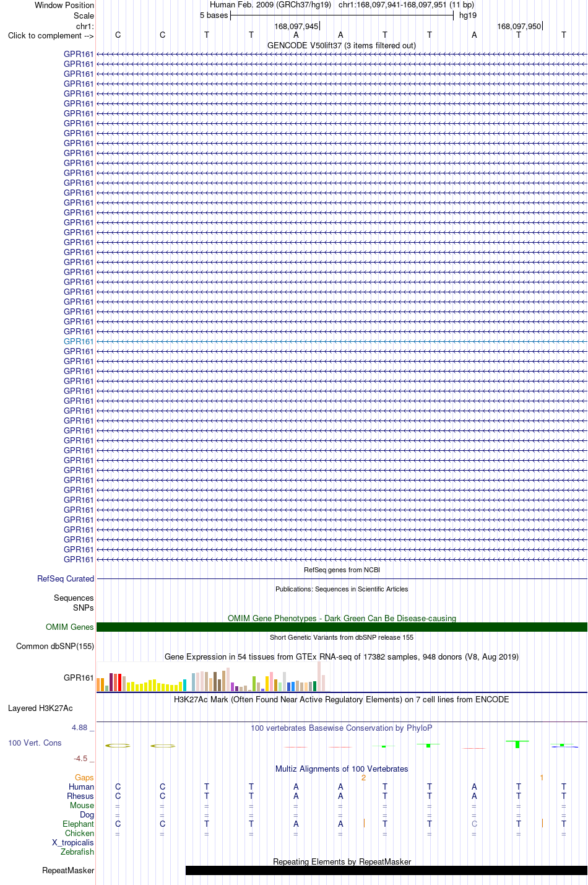Open the OMIM Gene Phenotypes track title

click(342, 618)
